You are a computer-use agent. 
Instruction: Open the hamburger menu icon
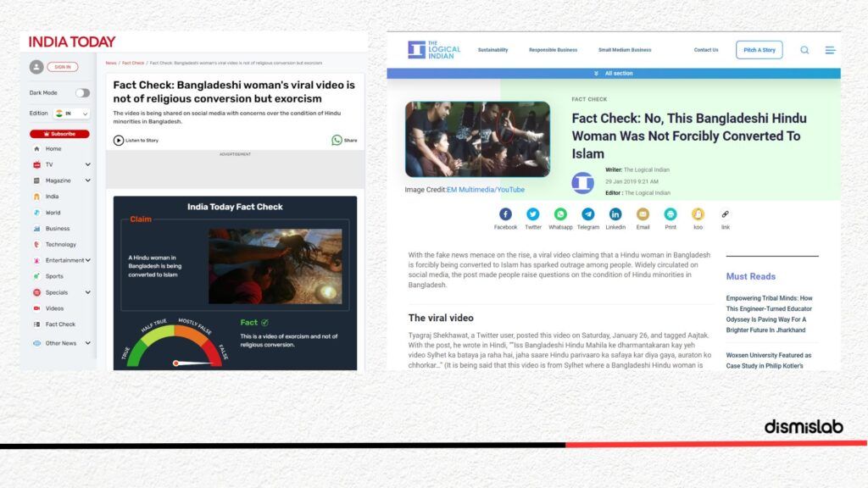click(x=830, y=50)
